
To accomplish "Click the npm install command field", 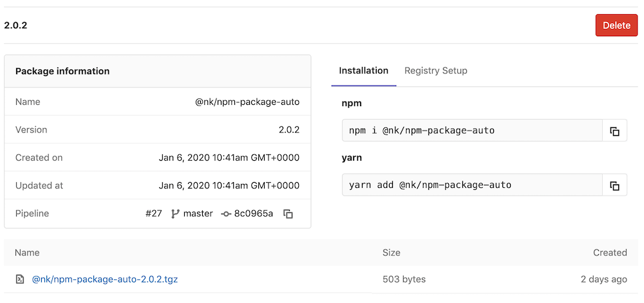I will pos(472,131).
